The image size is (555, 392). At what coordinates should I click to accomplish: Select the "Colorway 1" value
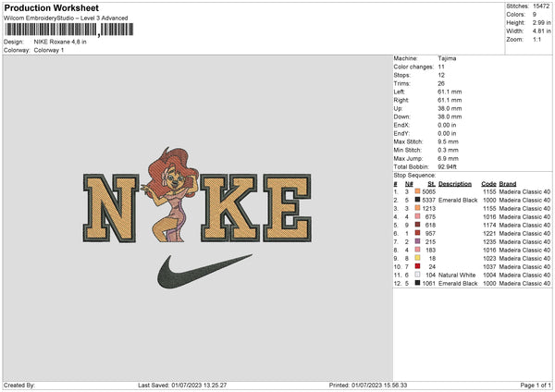point(49,50)
